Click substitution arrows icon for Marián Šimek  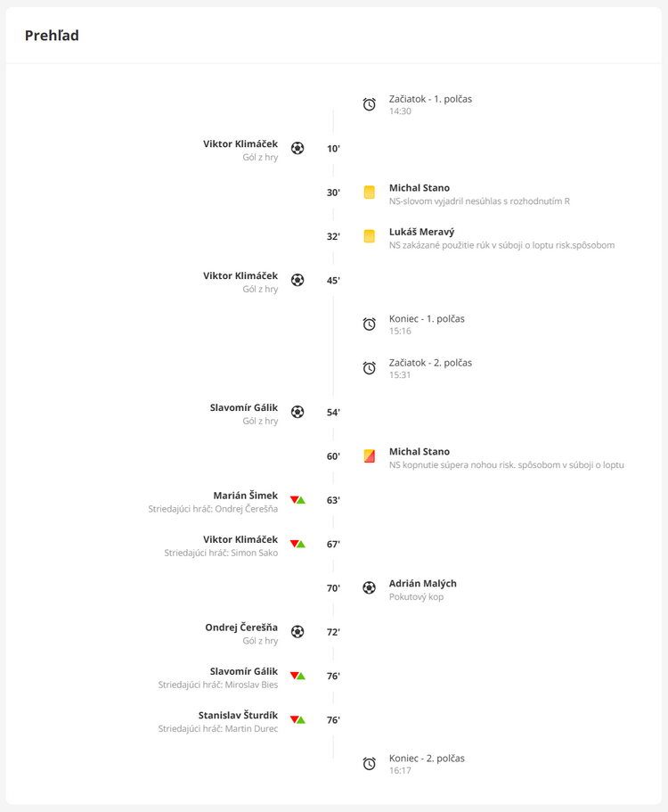pyautogui.click(x=297, y=500)
